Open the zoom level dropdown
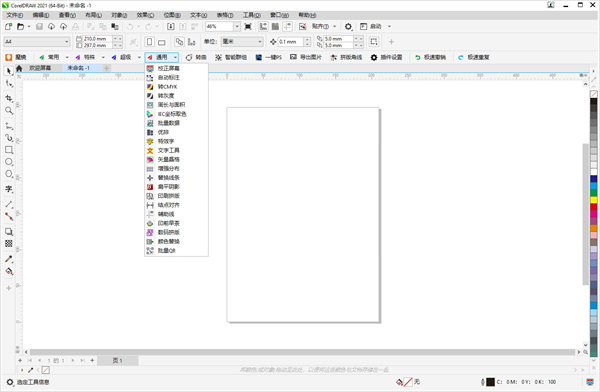The height and width of the screenshot is (392, 600). pyautogui.click(x=237, y=26)
